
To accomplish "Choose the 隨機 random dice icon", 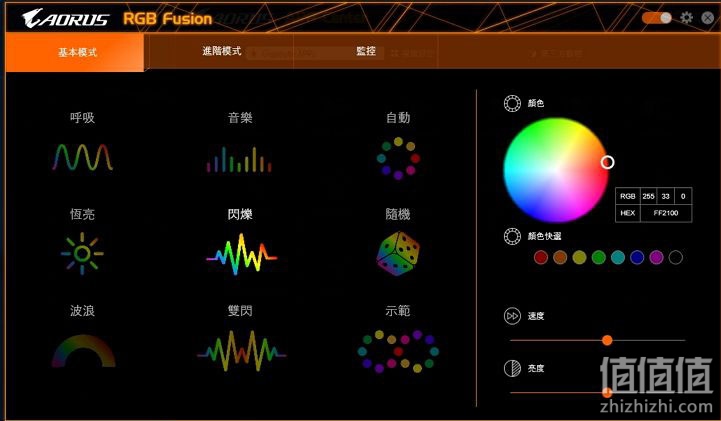I will (398, 254).
